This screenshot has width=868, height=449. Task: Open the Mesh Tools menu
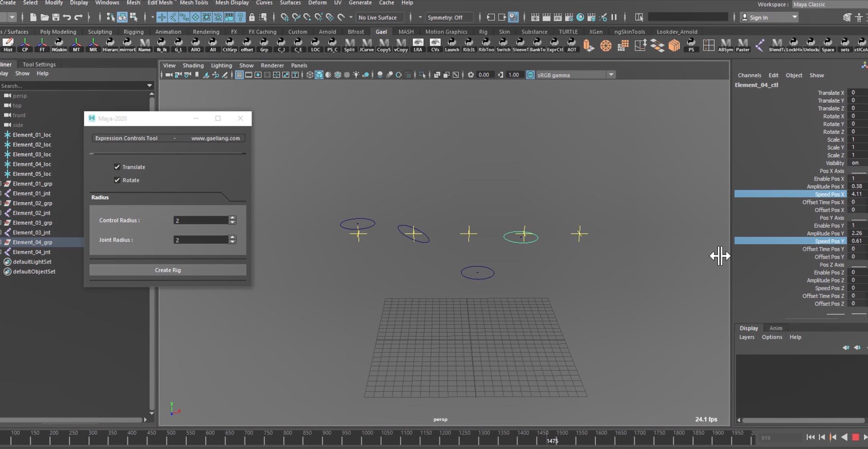193,3
